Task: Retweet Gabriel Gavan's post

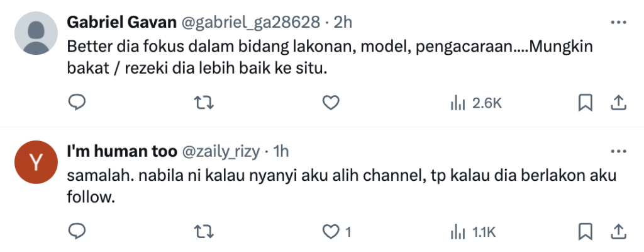Action: pos(204,103)
